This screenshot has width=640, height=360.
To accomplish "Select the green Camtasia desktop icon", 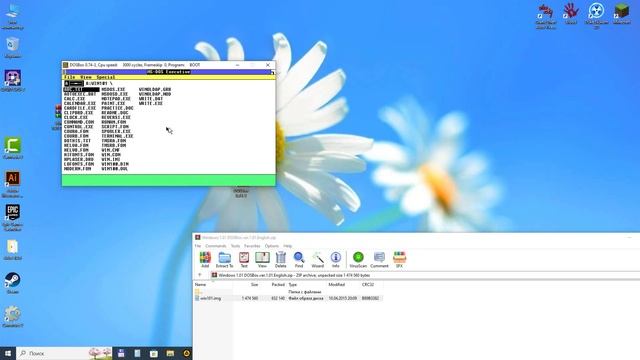I will pyautogui.click(x=13, y=148).
